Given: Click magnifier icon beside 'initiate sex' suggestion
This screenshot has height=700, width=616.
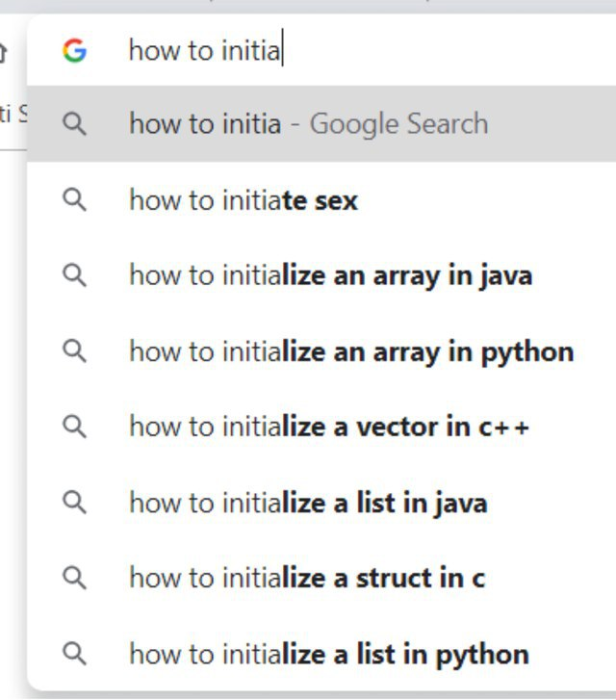Looking at the screenshot, I should [74, 200].
